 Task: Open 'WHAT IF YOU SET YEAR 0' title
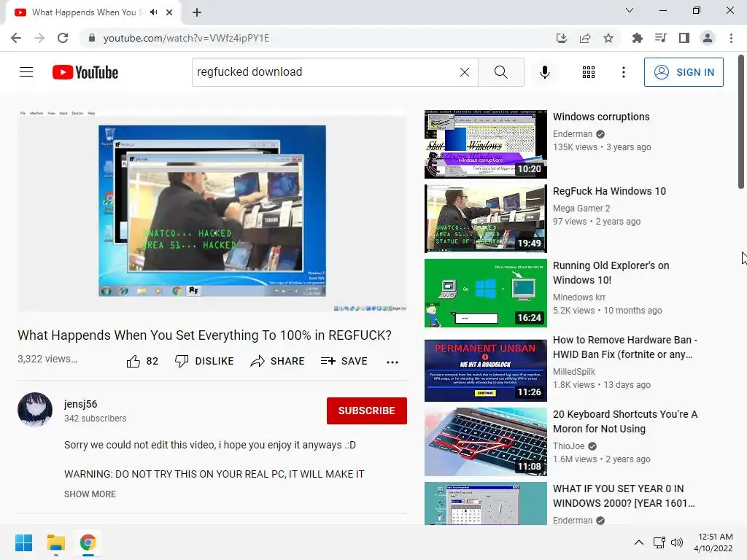[624, 496]
